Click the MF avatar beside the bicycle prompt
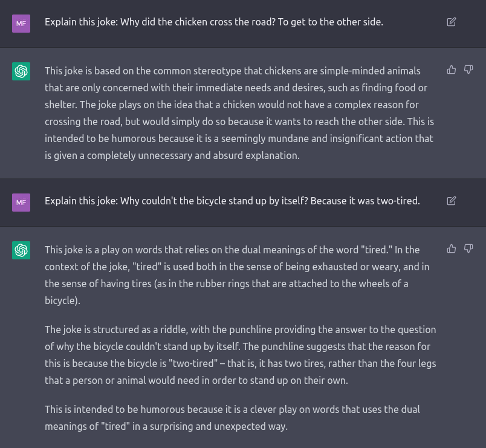Image resolution: width=486 pixels, height=448 pixels. point(21,203)
